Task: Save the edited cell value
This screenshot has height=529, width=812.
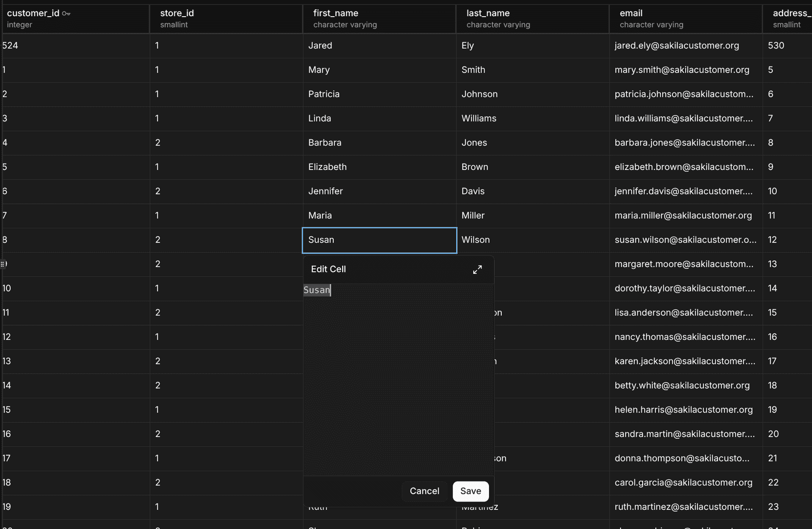Action: tap(470, 491)
